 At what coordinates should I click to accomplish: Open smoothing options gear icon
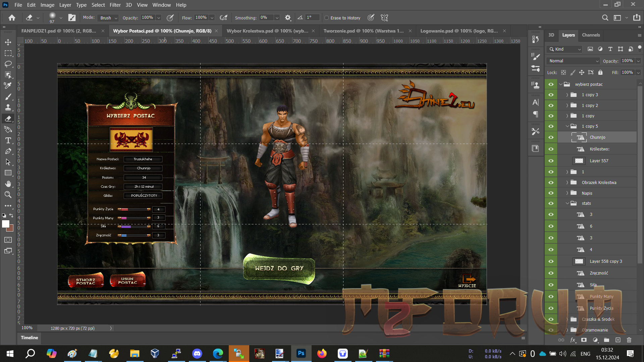[x=288, y=18]
